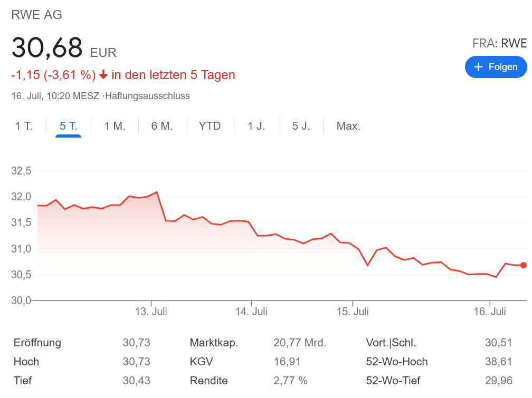Select the Max. time range tab

click(348, 126)
